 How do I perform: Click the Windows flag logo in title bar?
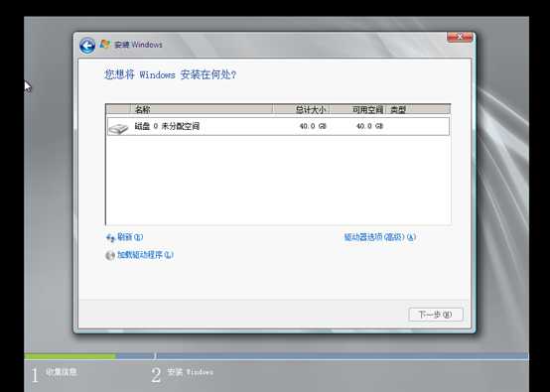click(x=105, y=45)
